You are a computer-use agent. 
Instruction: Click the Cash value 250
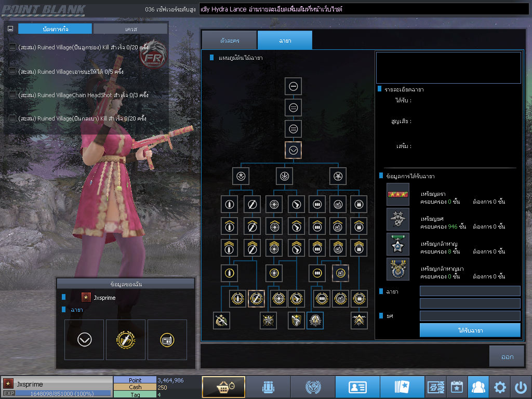pyautogui.click(x=162, y=388)
